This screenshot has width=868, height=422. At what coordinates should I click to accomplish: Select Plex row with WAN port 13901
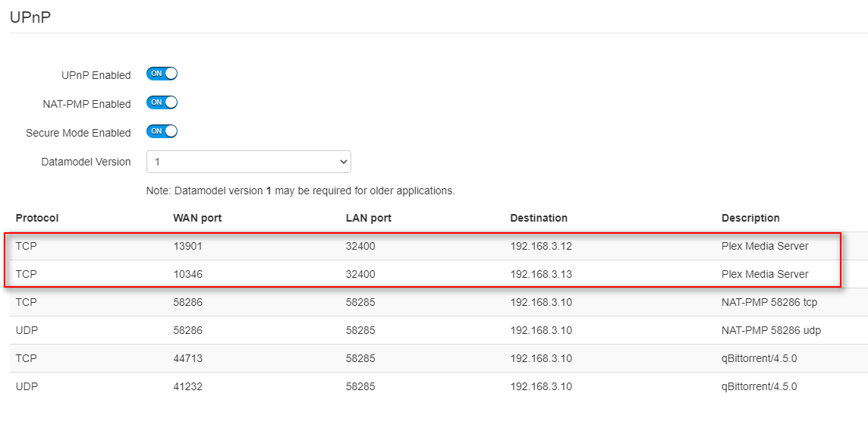click(187, 246)
